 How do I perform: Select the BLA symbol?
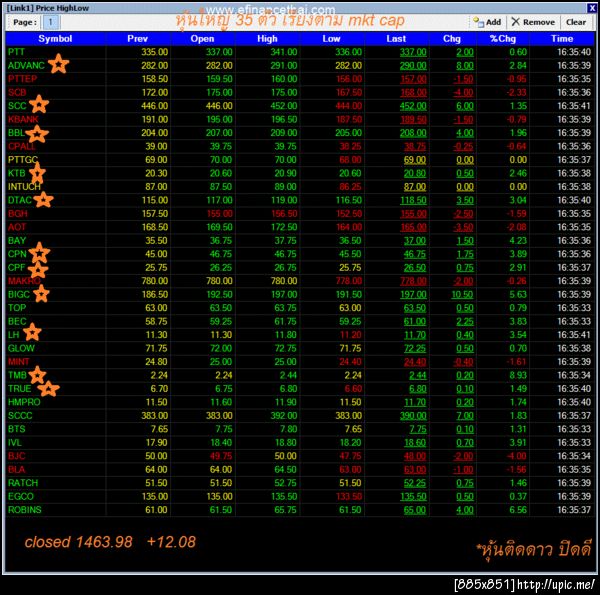point(16,469)
